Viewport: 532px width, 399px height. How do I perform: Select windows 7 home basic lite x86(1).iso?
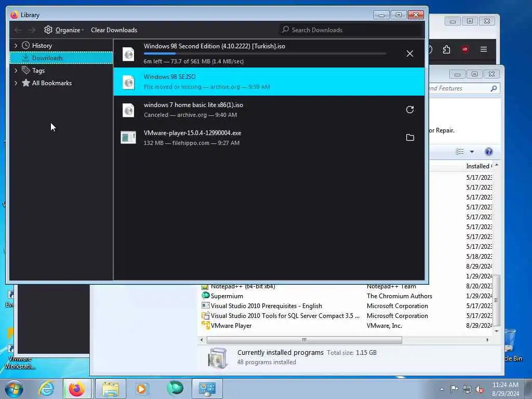(269, 110)
